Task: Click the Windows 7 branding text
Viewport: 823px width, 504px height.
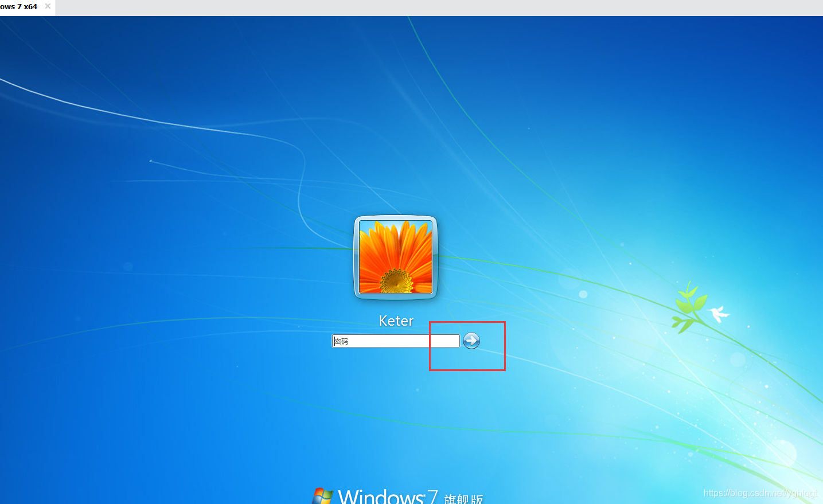Action: click(x=381, y=497)
